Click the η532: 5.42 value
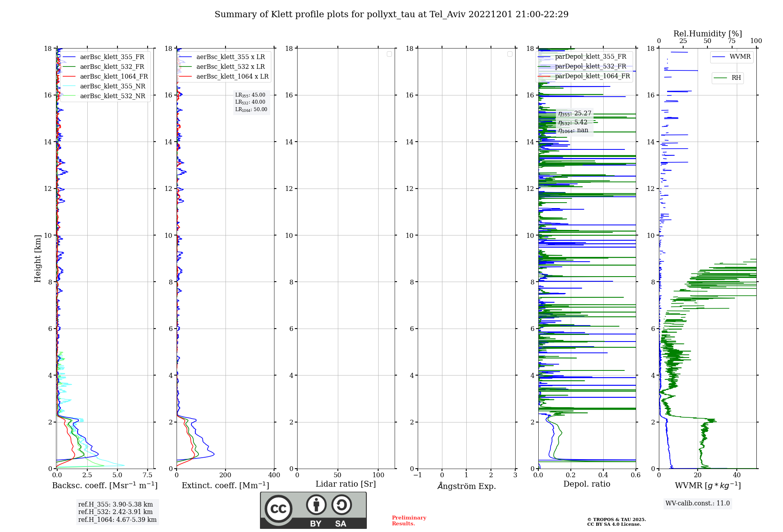Viewport: 783px width, 532px height. pos(573,122)
